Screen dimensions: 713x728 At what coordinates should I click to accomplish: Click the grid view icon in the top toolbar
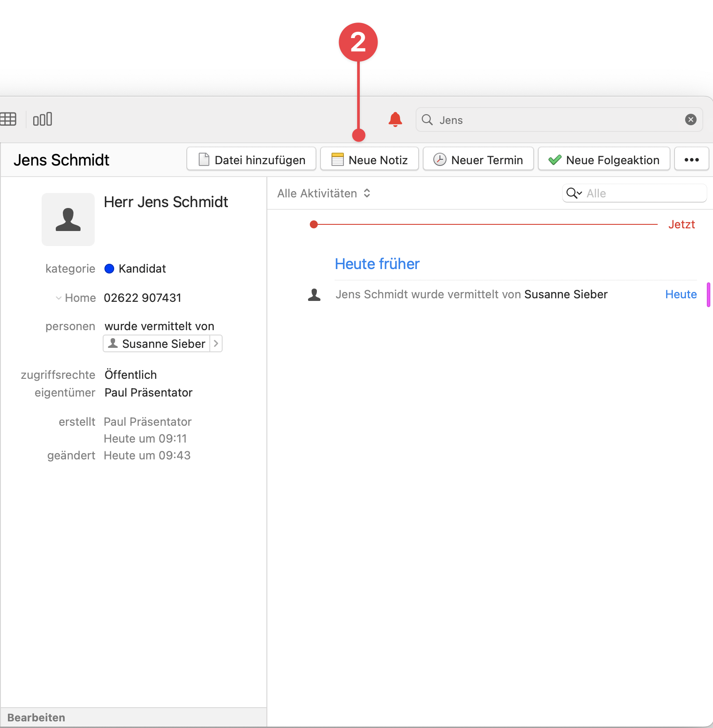click(9, 119)
